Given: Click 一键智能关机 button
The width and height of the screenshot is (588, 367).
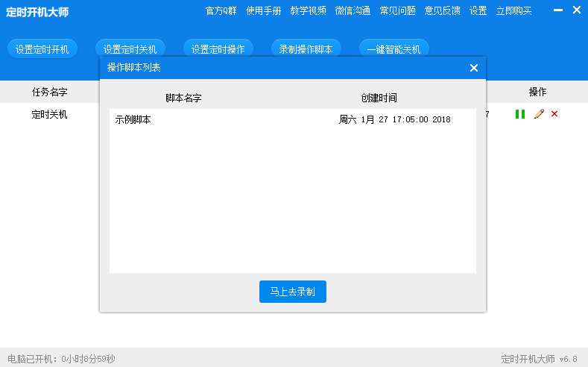Looking at the screenshot, I should click(393, 49).
